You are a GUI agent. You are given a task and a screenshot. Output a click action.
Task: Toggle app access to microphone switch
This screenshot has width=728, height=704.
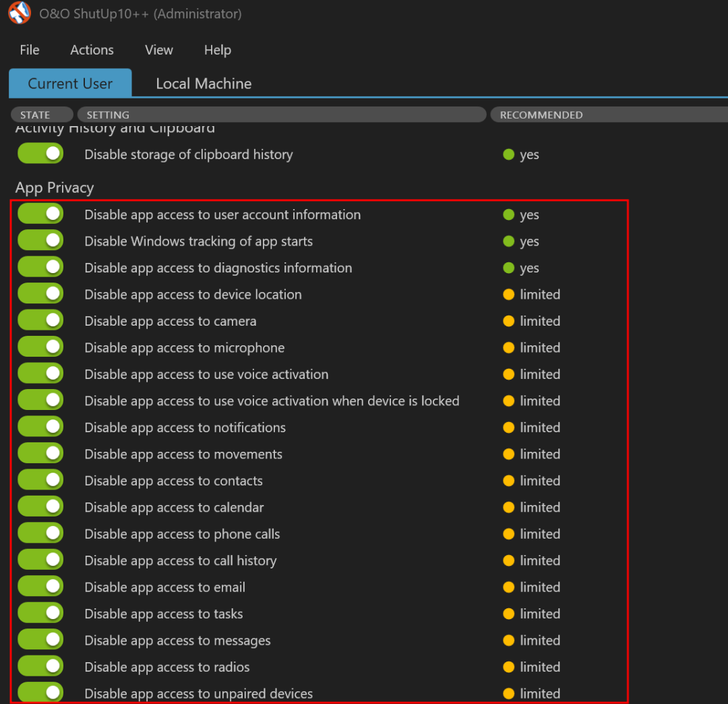(40, 347)
